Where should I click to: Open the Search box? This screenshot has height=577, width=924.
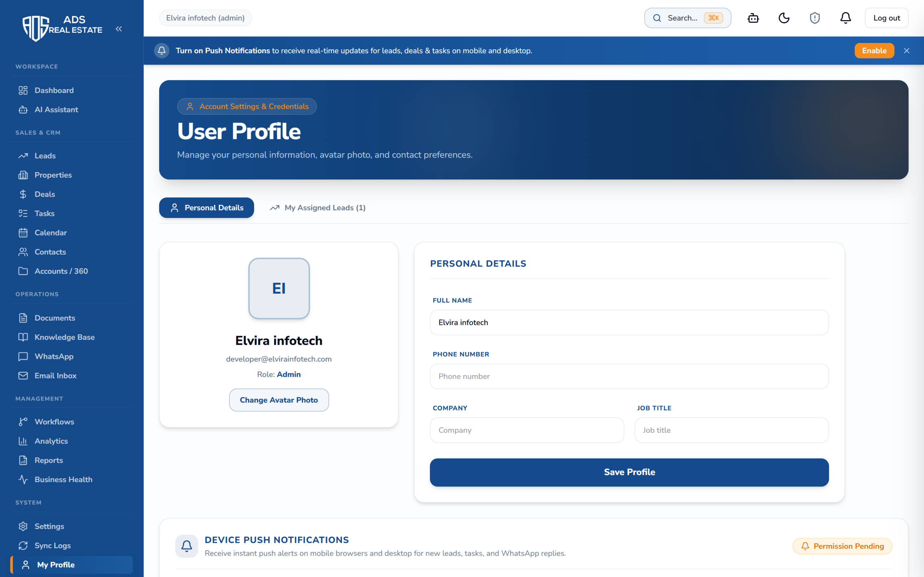pos(687,18)
